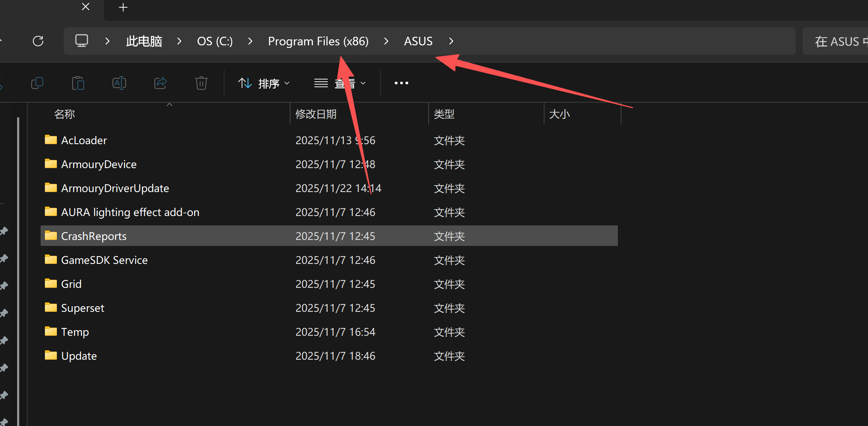Sort by the 名称 column header
This screenshot has height=426, width=868.
point(65,114)
